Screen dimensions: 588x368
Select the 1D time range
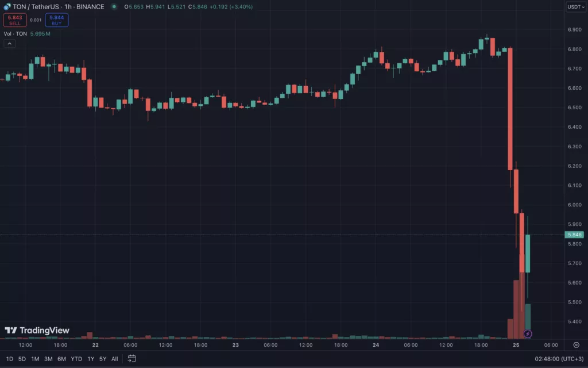coord(10,359)
